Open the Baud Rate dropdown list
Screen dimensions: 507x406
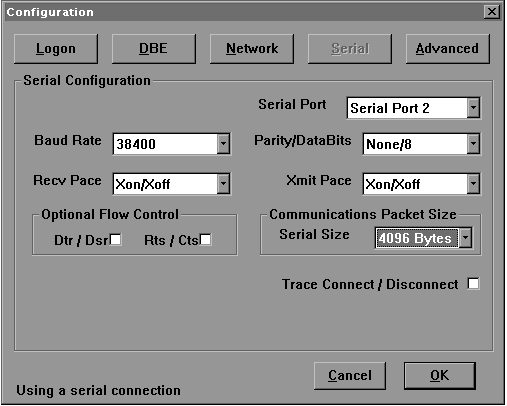(x=223, y=144)
